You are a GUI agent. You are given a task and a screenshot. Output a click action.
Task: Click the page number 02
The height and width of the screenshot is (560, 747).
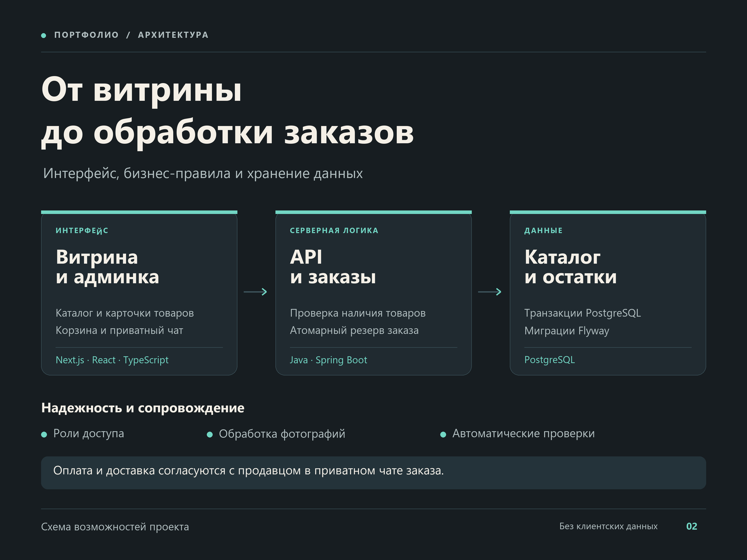click(x=692, y=526)
